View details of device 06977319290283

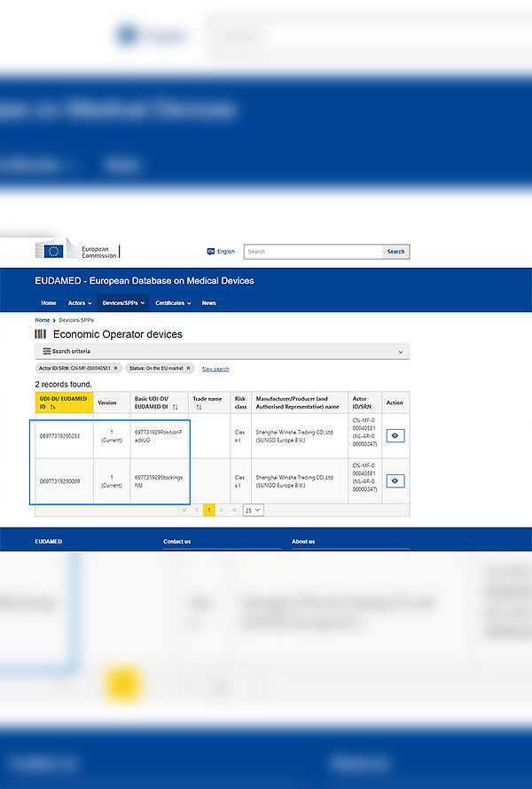(395, 435)
